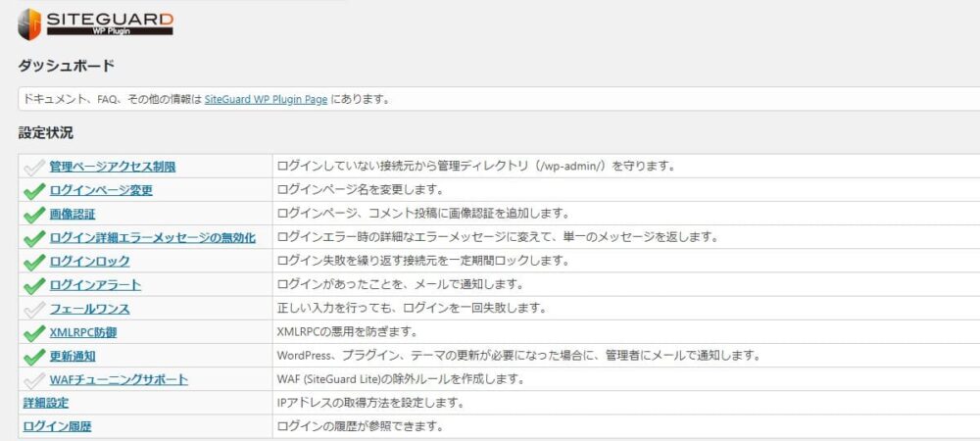Click gray checkmark beside 管理ページアクセス制限
Image resolution: width=980 pixels, height=441 pixels.
33,167
